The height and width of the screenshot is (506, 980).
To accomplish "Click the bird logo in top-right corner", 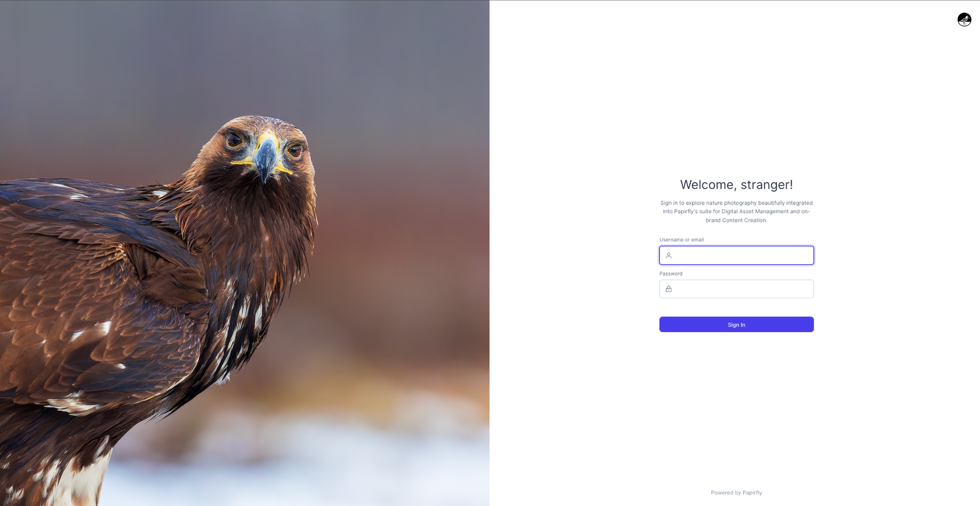I will tap(964, 20).
